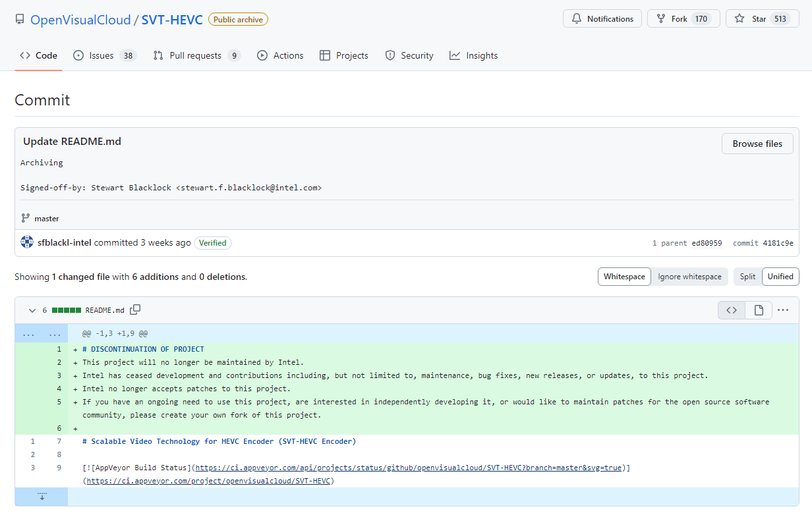Open the Issues tab
Screen dimensions: 812x517
104,55
